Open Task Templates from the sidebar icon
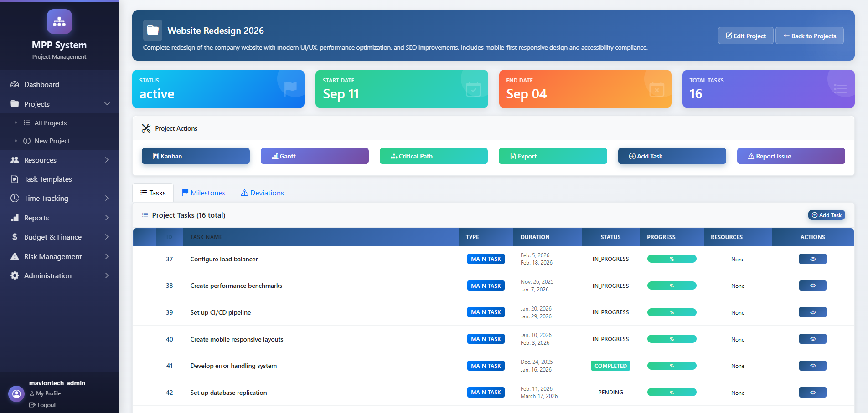 (x=15, y=179)
